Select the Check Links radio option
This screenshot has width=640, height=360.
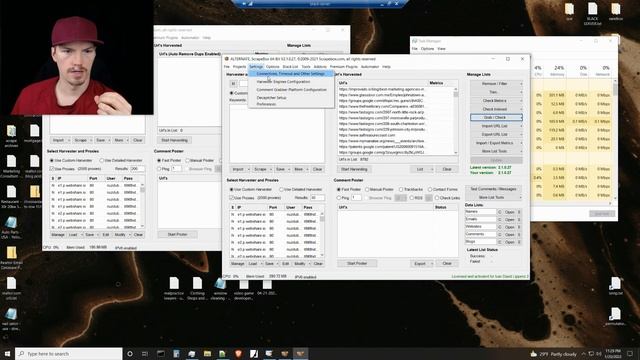[447, 198]
